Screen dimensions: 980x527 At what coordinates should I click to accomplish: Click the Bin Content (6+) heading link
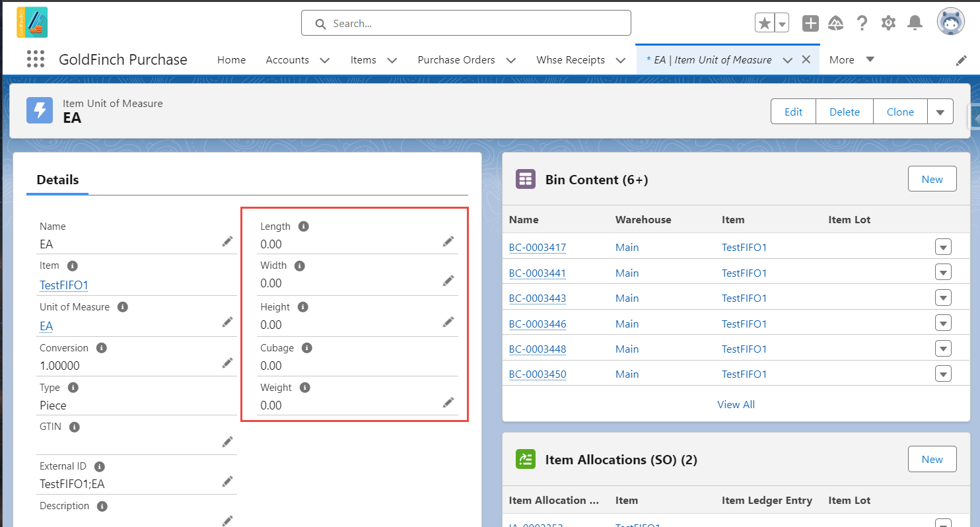click(596, 179)
